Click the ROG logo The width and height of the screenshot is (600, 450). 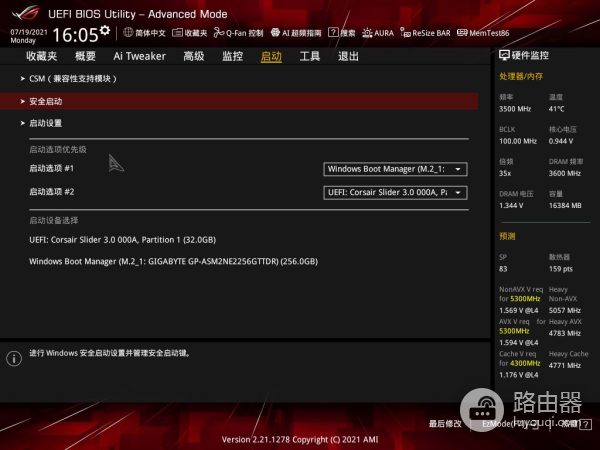point(26,13)
